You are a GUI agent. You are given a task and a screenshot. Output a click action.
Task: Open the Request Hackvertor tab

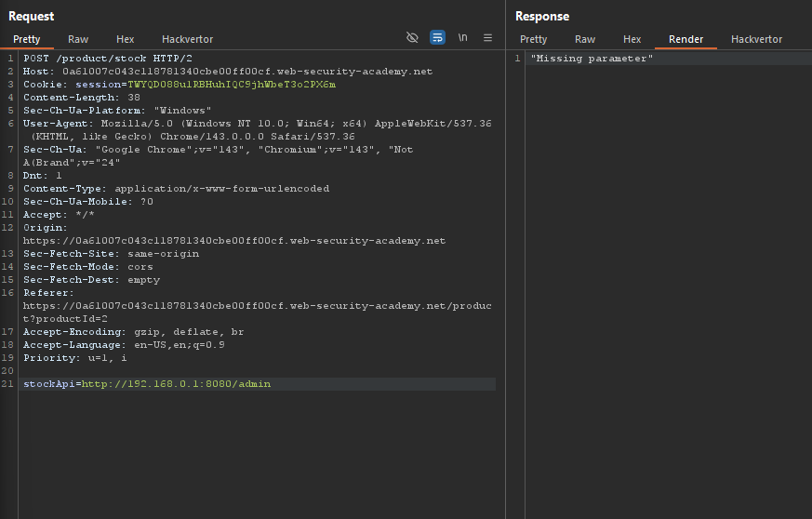188,39
